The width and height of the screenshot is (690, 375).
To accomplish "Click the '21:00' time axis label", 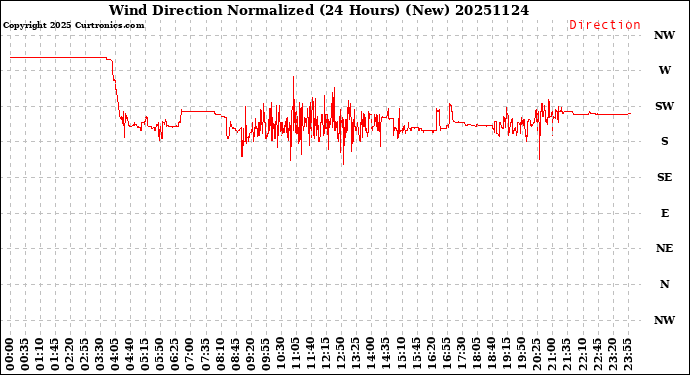I will pos(551,355).
